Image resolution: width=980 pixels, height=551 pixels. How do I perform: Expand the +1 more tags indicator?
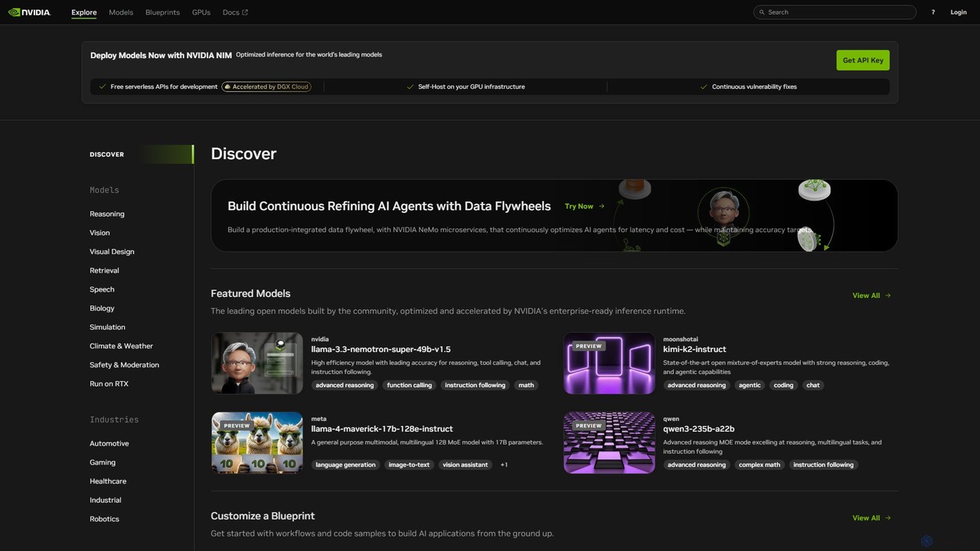(504, 465)
